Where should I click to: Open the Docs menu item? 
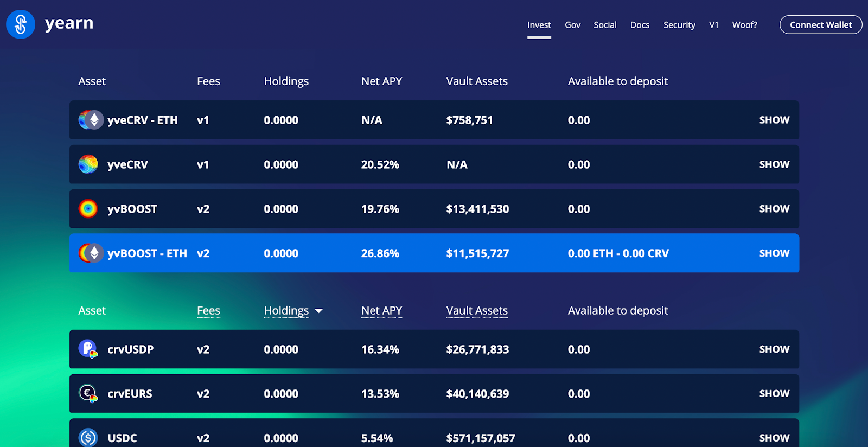tap(640, 25)
